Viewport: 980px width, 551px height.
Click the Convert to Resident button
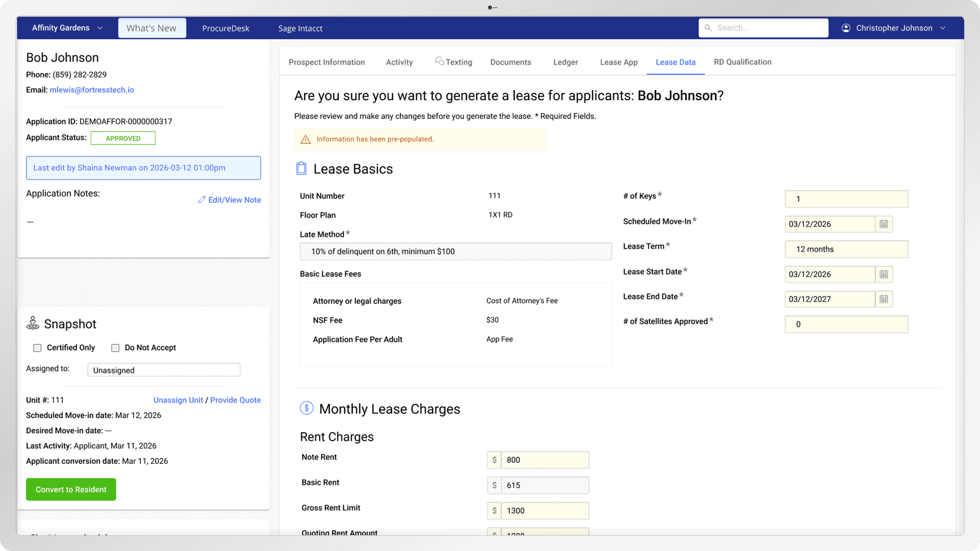coord(71,490)
